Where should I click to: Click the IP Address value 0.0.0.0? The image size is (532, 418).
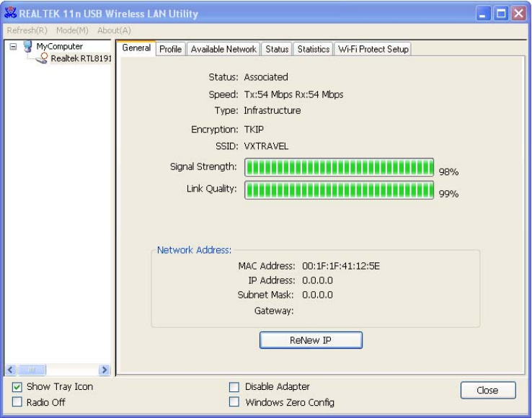point(318,280)
